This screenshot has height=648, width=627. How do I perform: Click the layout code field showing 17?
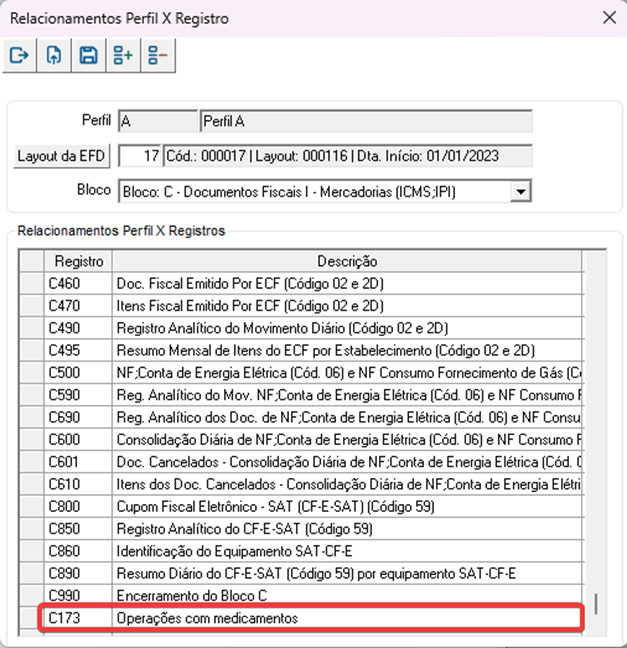tap(140, 156)
